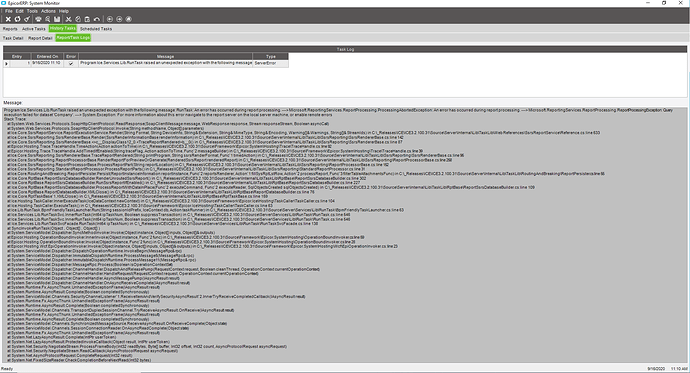Click the Entry column header
Viewport: 690px width, 373px height.
point(17,56)
